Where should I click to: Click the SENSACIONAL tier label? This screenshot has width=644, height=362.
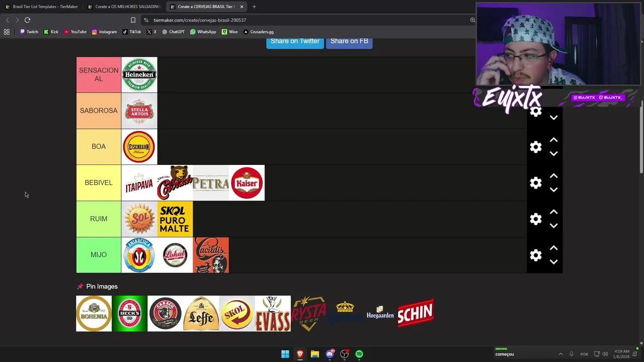pyautogui.click(x=99, y=75)
